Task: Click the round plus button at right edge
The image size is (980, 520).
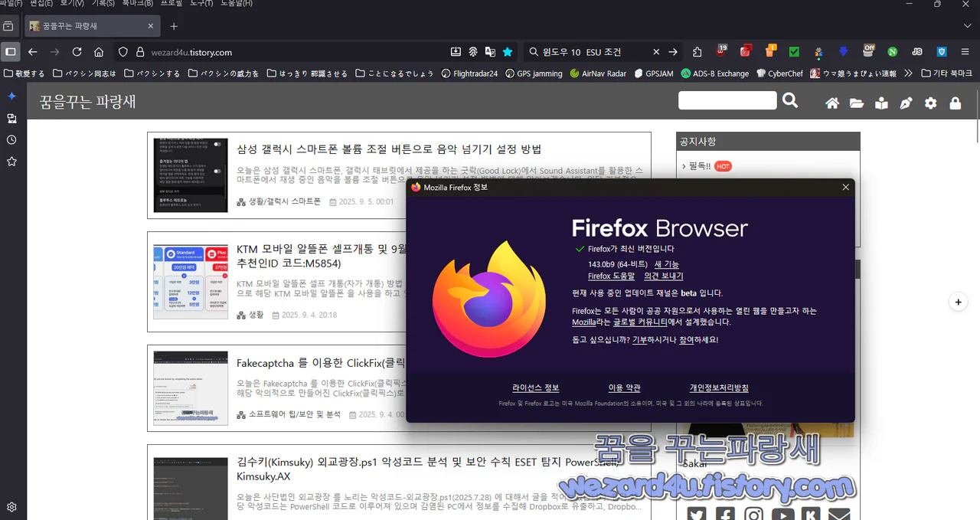Action: click(x=959, y=302)
